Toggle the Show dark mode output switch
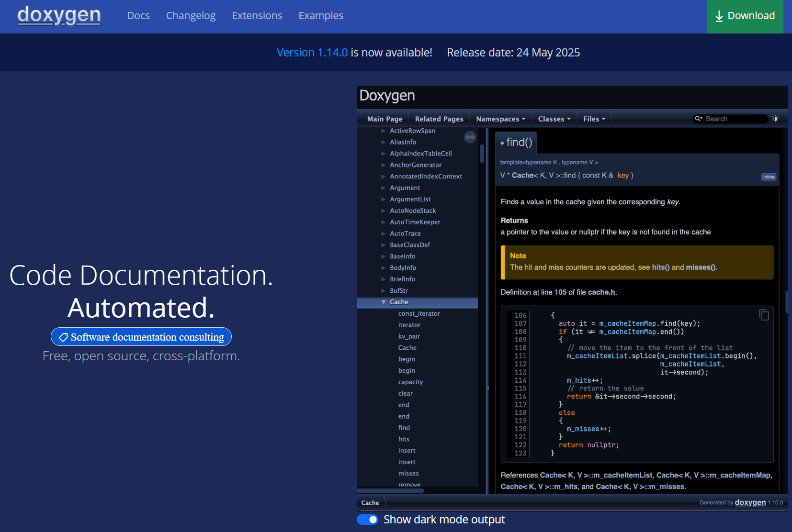 [367, 520]
